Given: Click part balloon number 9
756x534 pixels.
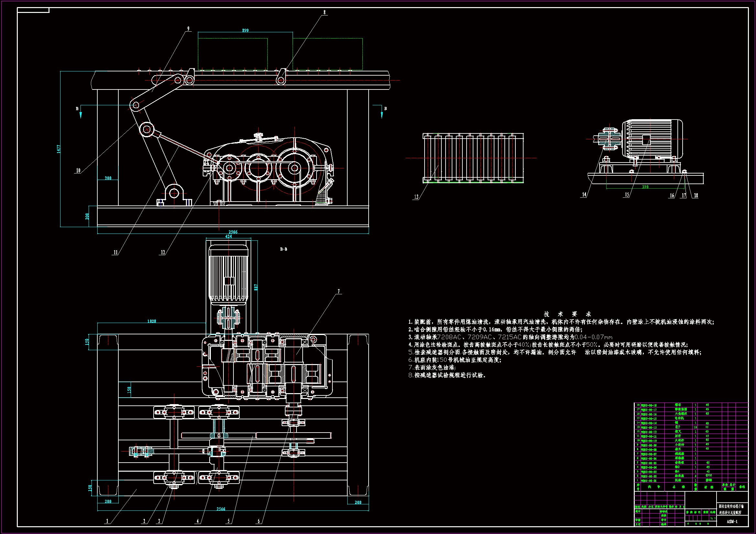Looking at the screenshot, I should click(x=188, y=29).
